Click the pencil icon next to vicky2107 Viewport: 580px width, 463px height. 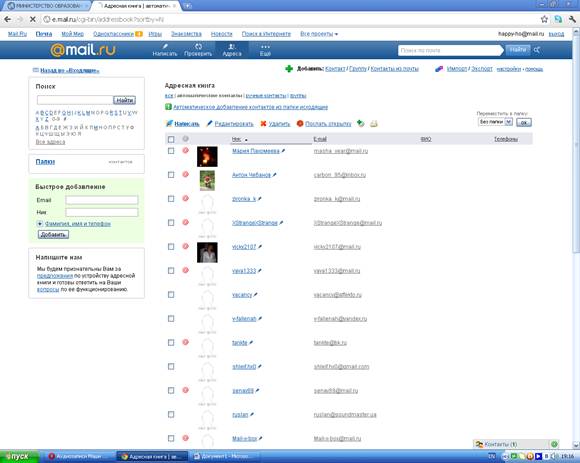[x=260, y=247]
